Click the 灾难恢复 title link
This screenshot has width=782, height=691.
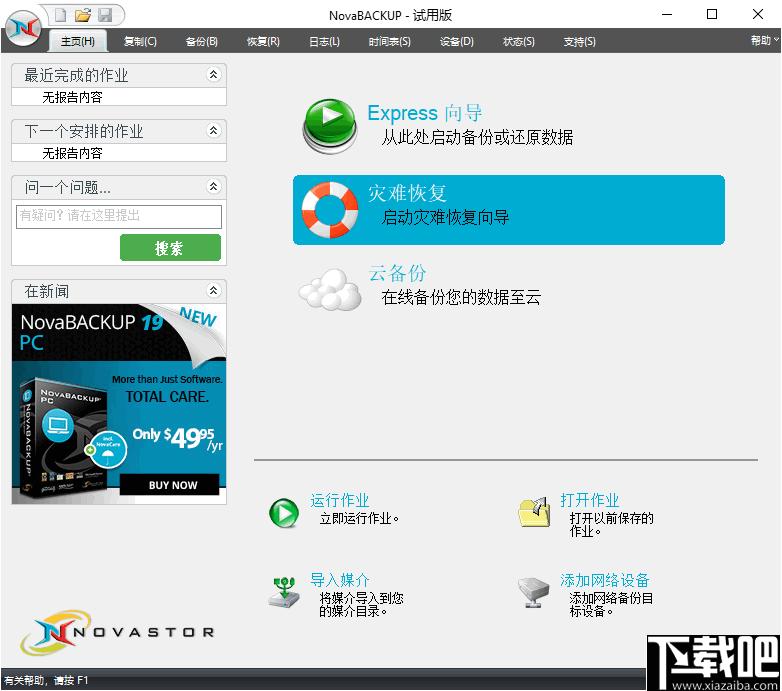[407, 193]
